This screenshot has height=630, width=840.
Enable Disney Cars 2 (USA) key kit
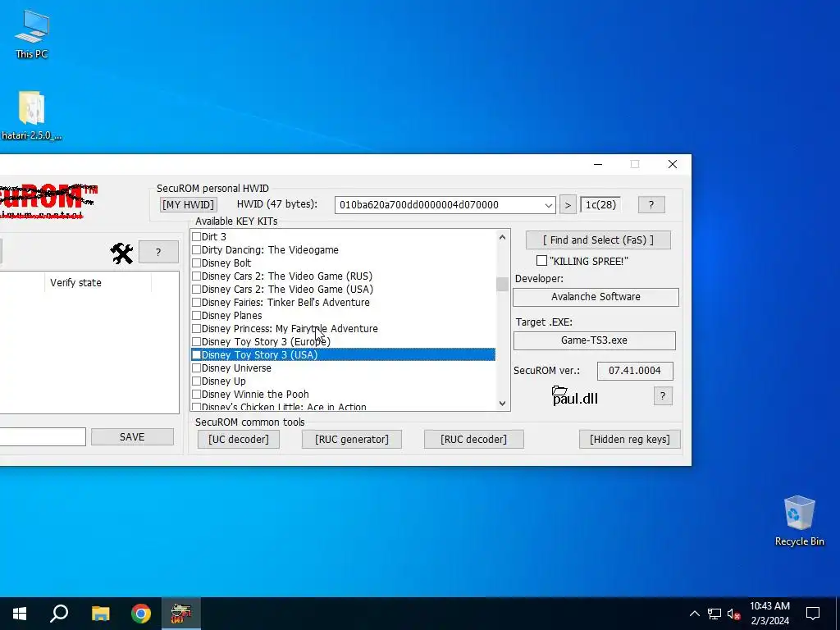197,289
